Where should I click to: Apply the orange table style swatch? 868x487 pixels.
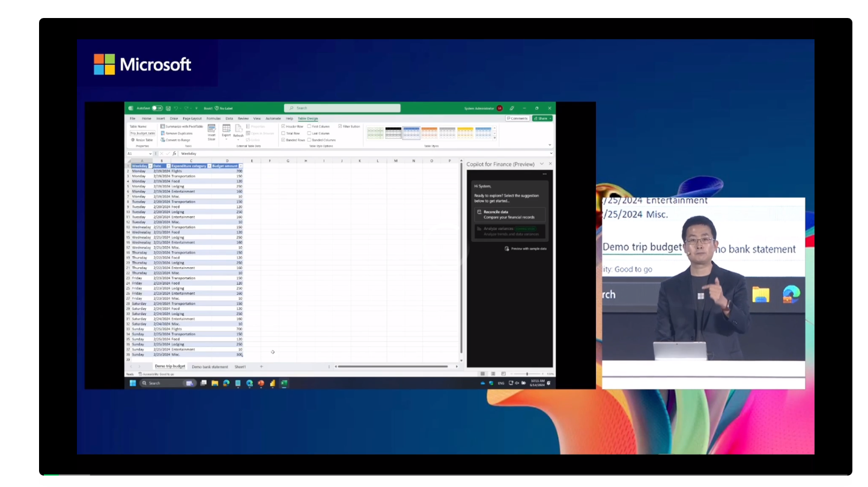coord(429,132)
